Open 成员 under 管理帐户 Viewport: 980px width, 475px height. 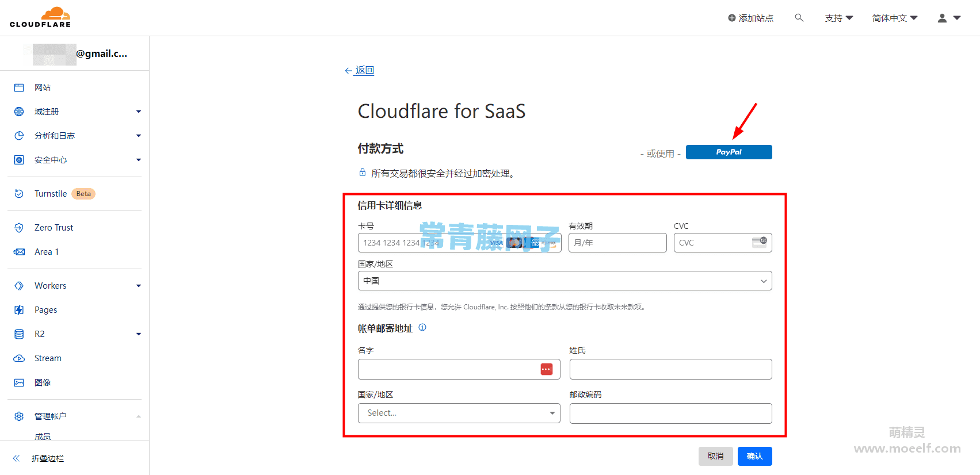[x=43, y=436]
